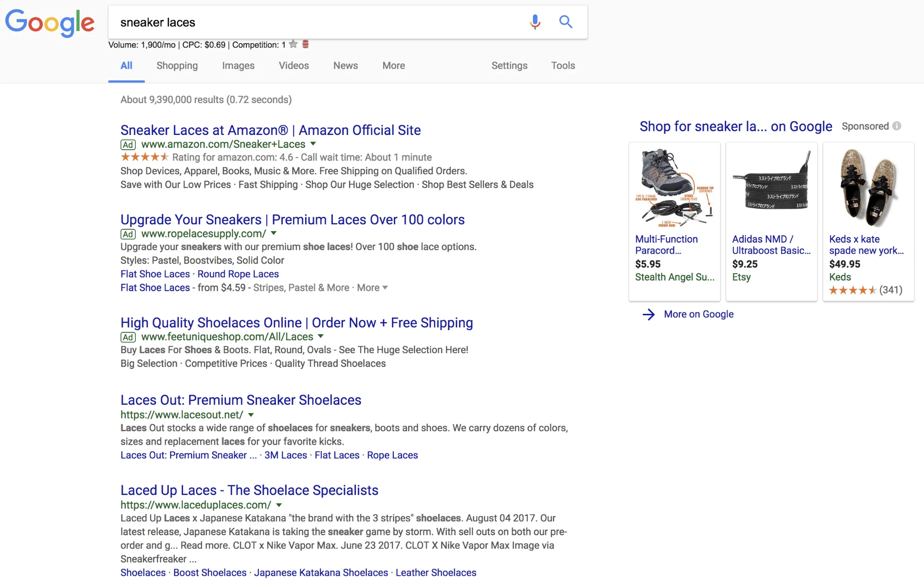Open dropdown arrow next to lacesout.net URL

[x=251, y=415]
